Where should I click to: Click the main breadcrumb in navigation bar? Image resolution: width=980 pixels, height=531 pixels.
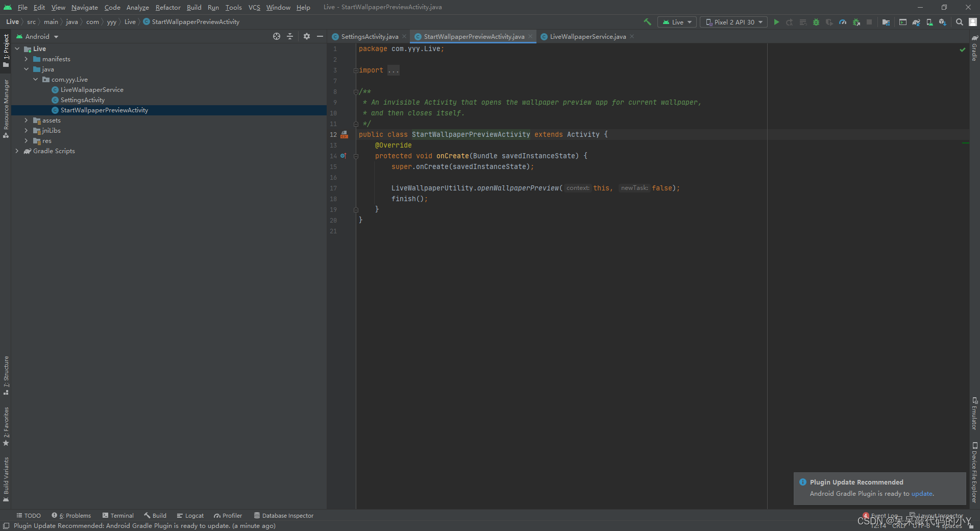51,22
